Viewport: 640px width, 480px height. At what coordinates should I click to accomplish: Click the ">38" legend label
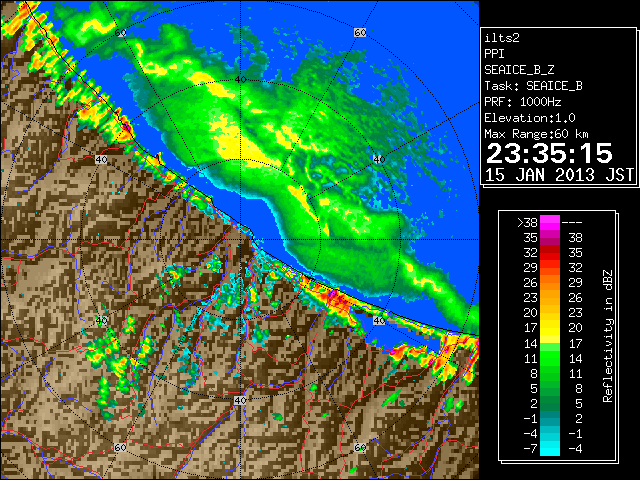[527, 222]
